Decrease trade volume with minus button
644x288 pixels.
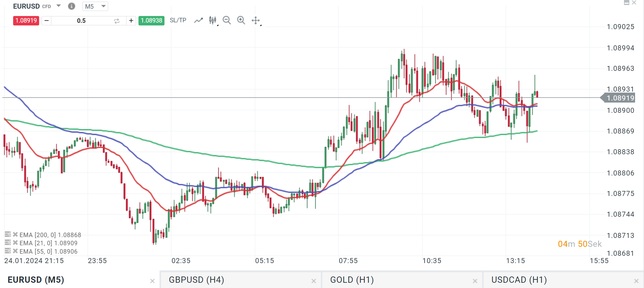coord(47,20)
